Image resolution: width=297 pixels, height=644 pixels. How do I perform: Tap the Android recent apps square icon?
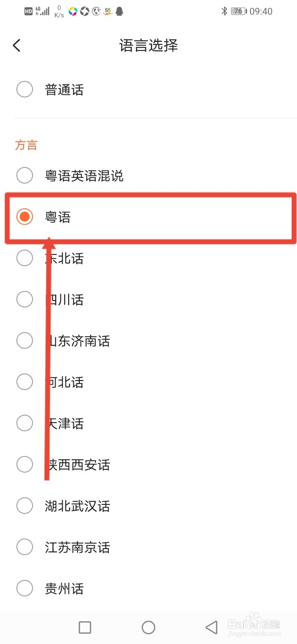[85, 627]
